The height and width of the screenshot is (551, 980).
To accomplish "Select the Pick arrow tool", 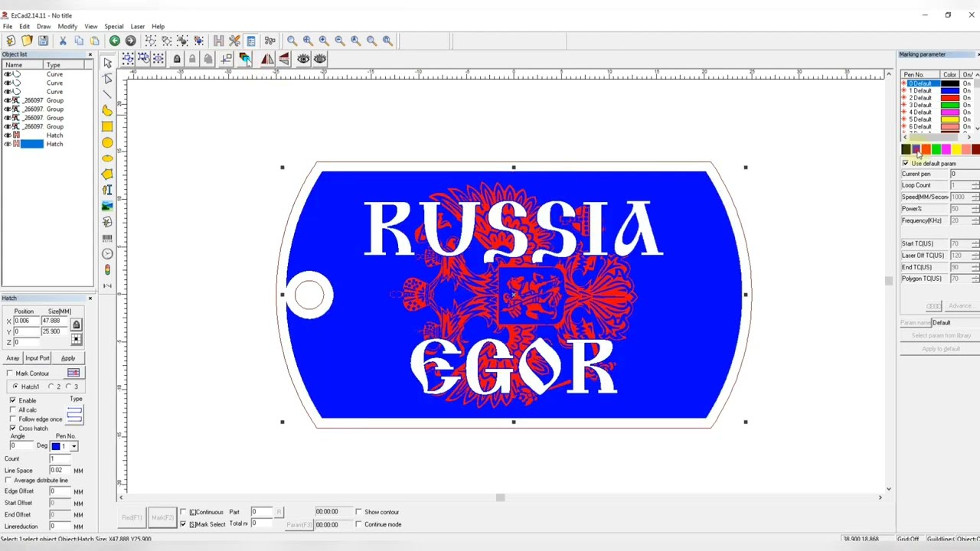I will point(107,63).
